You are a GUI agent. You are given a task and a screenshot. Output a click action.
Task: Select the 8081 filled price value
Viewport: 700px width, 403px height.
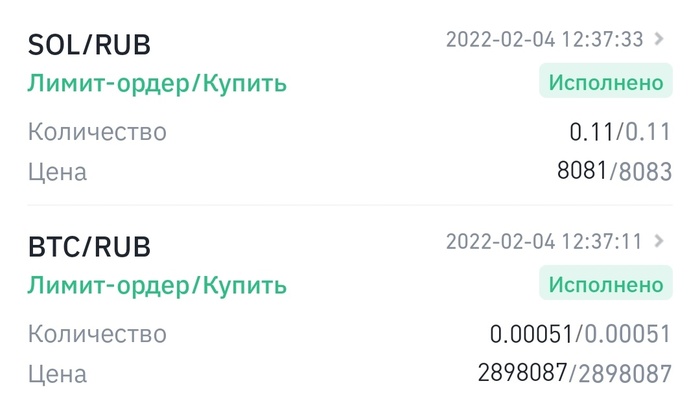click(581, 171)
